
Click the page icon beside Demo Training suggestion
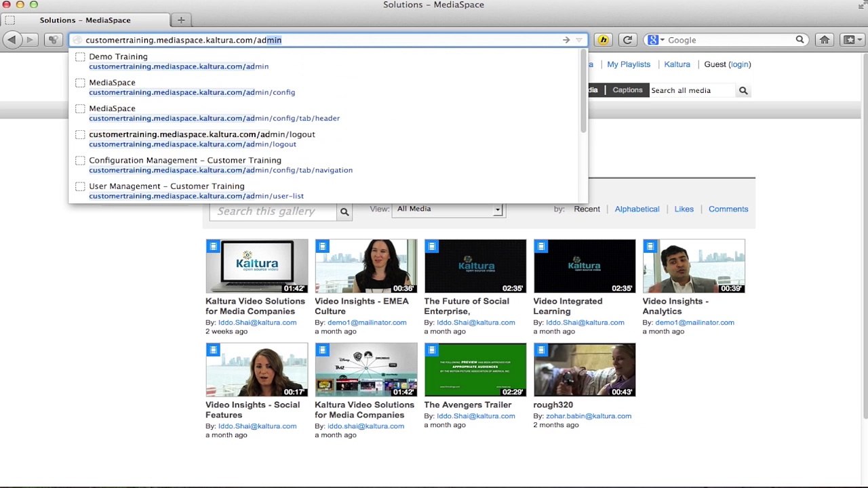click(80, 57)
